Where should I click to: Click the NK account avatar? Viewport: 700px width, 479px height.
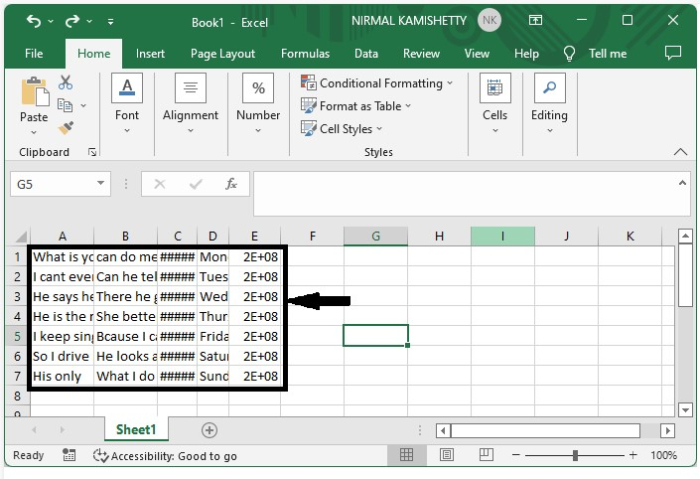click(489, 20)
